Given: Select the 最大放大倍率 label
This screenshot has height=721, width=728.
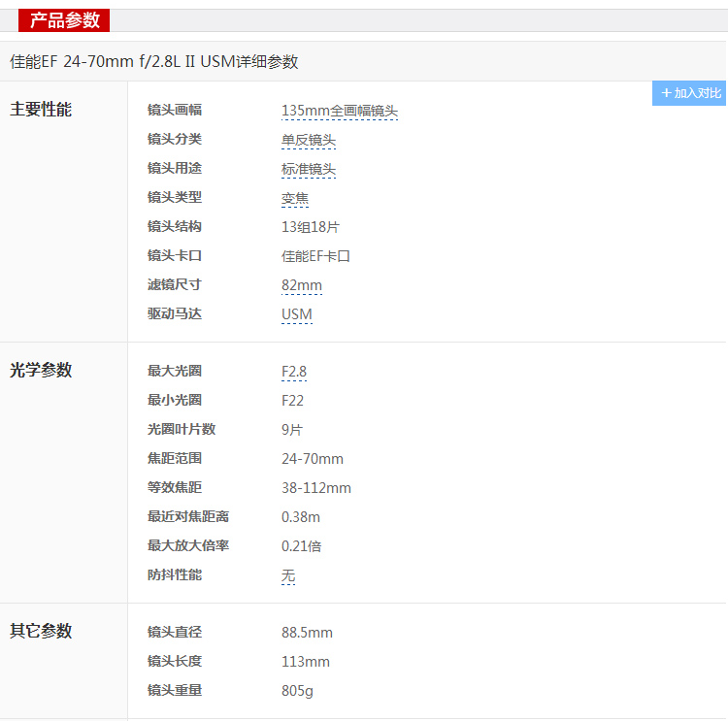Looking at the screenshot, I should click(x=188, y=546).
